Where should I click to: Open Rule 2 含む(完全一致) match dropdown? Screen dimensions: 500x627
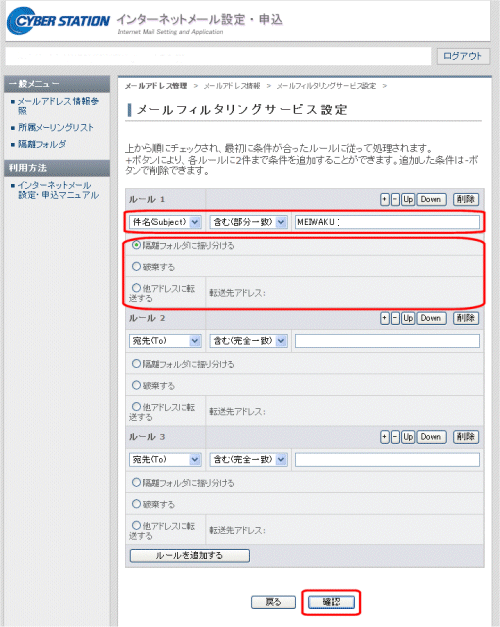click(248, 341)
